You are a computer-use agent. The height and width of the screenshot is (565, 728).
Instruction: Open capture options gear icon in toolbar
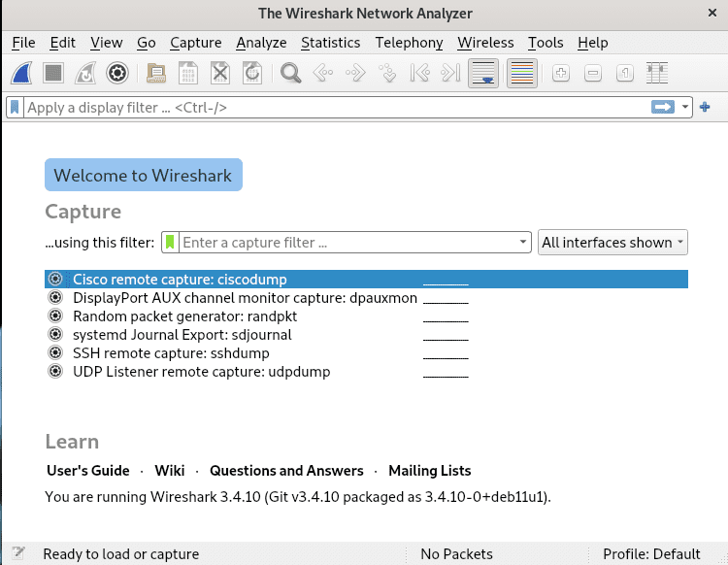point(117,74)
